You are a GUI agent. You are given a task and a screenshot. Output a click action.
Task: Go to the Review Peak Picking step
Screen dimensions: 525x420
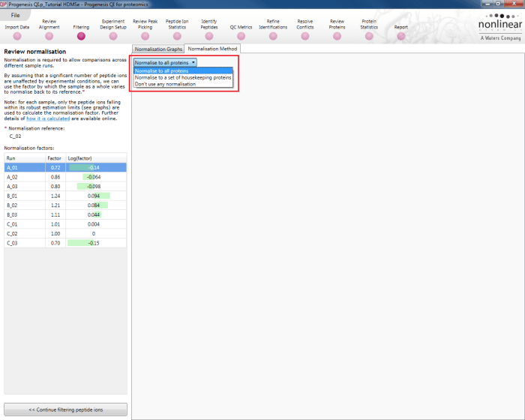click(145, 29)
